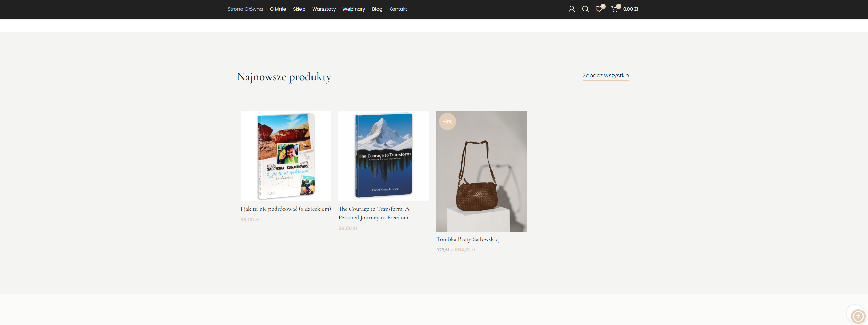868x325 pixels.
Task: Open the shopping cart icon
Action: [x=614, y=9]
